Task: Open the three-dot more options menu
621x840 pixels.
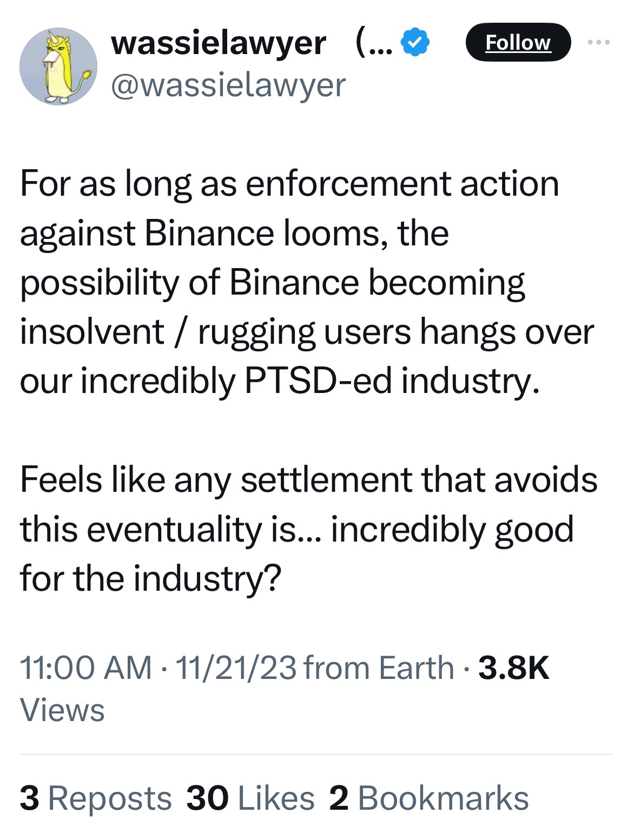Action: tap(599, 42)
